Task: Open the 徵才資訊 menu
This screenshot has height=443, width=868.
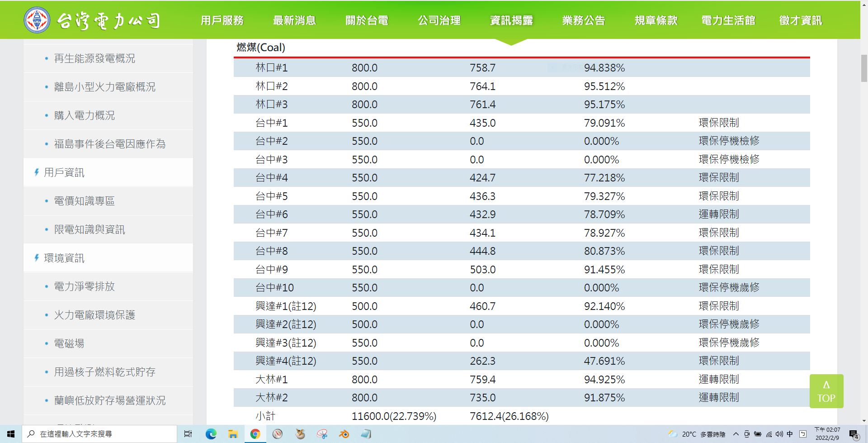Action: (x=801, y=20)
